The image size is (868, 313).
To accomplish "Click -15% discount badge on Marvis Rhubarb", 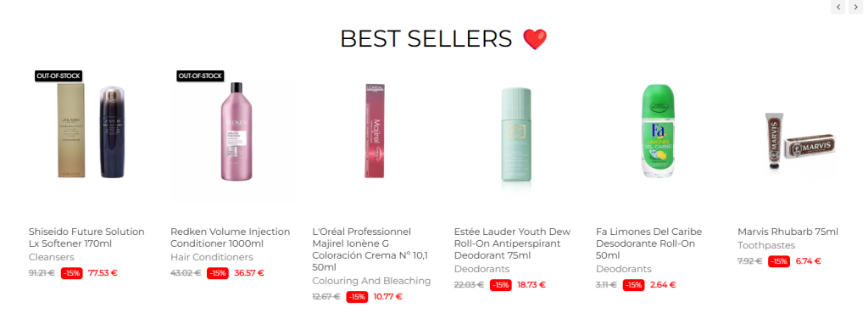I will pos(778,261).
